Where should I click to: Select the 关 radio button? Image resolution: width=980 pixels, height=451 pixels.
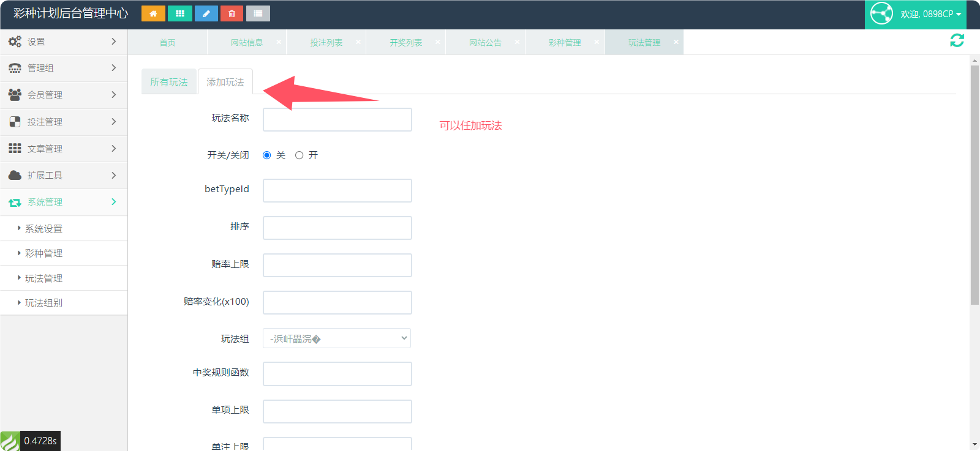pos(267,155)
